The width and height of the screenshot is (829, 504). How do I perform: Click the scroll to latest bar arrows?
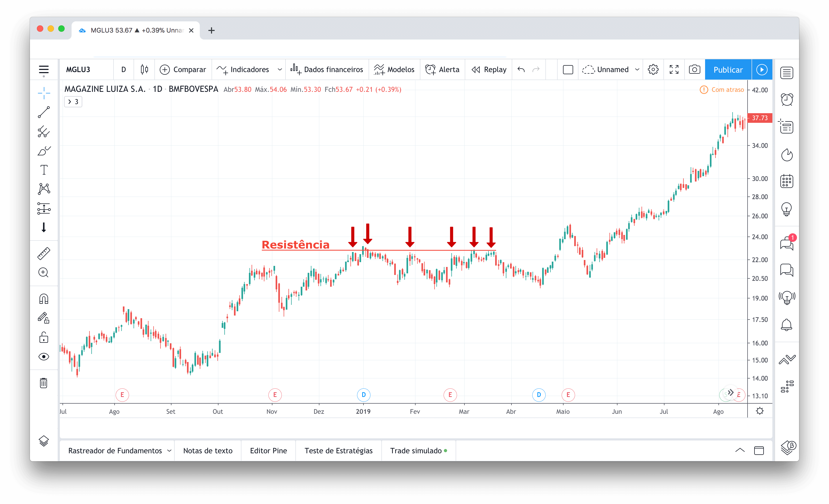730,392
